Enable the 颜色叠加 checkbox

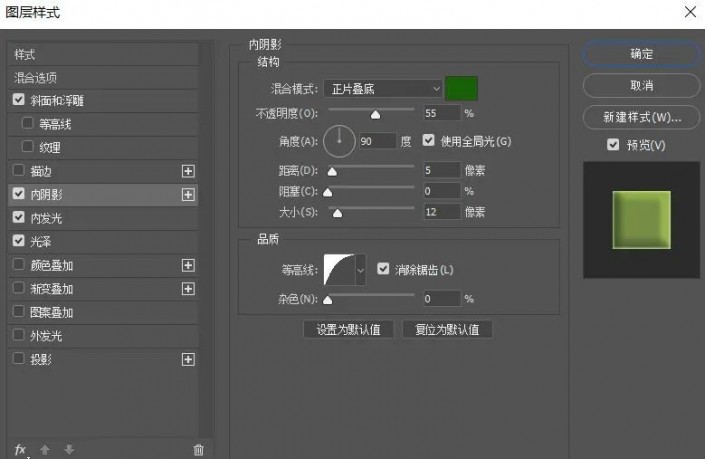pos(18,264)
